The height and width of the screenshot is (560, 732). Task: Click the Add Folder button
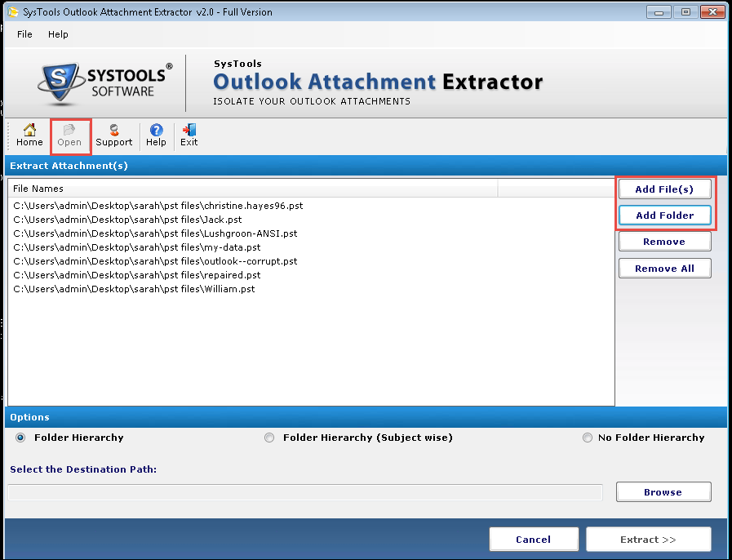(x=664, y=216)
